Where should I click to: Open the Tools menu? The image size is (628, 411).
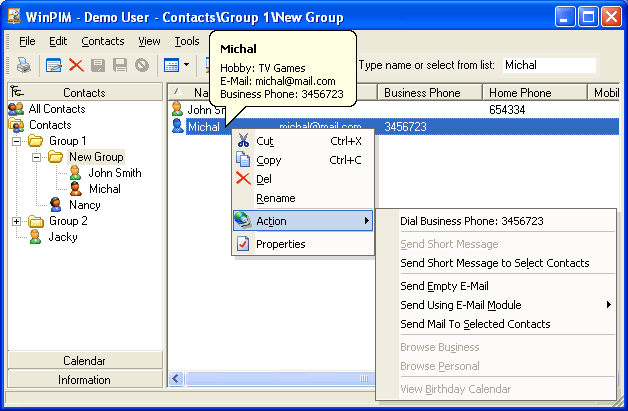tap(187, 41)
